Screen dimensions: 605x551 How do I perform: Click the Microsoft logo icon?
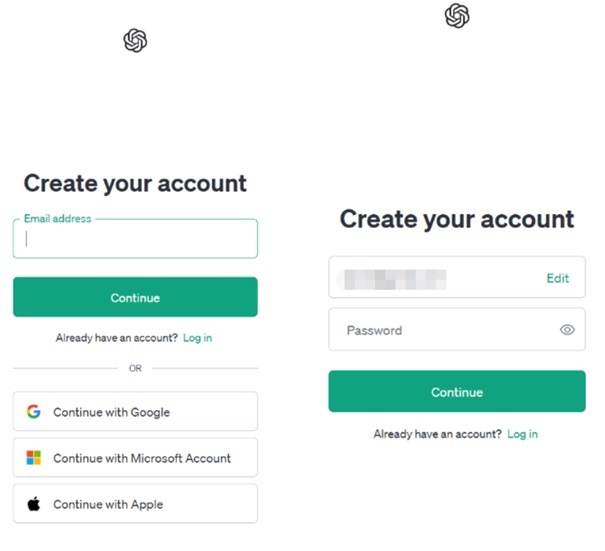[34, 458]
